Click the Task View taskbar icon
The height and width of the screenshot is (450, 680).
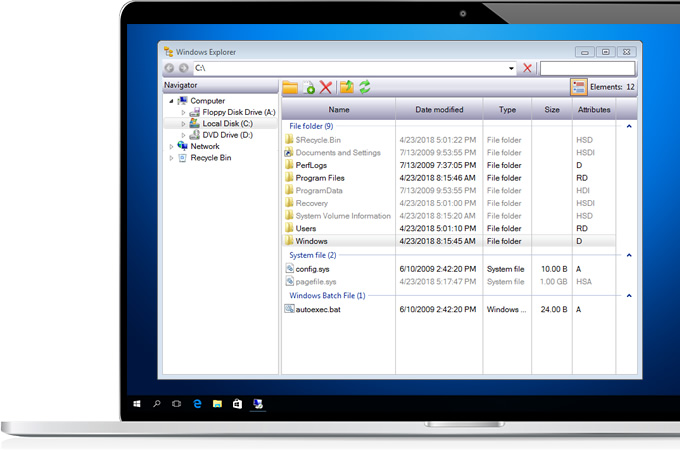(177, 404)
